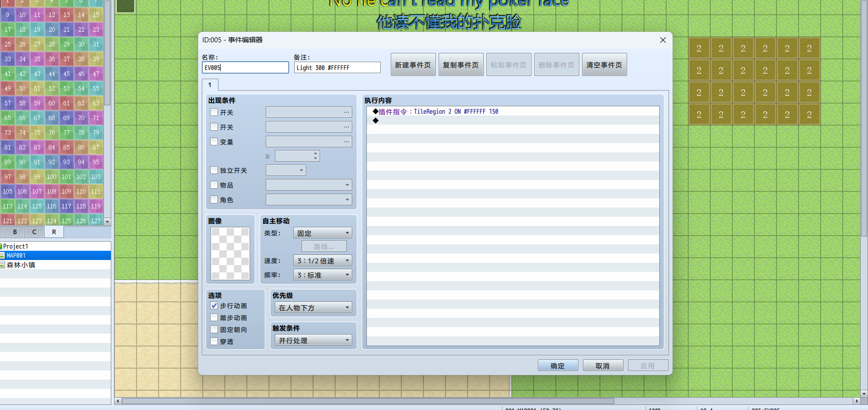Select MAP001 in the map tree
Viewport: 868px width, 410px height.
click(x=55, y=255)
